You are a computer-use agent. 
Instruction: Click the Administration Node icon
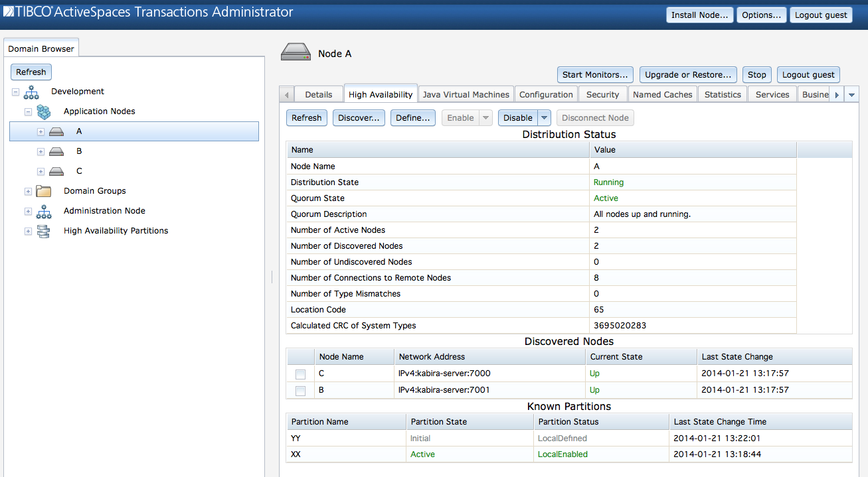click(x=43, y=210)
